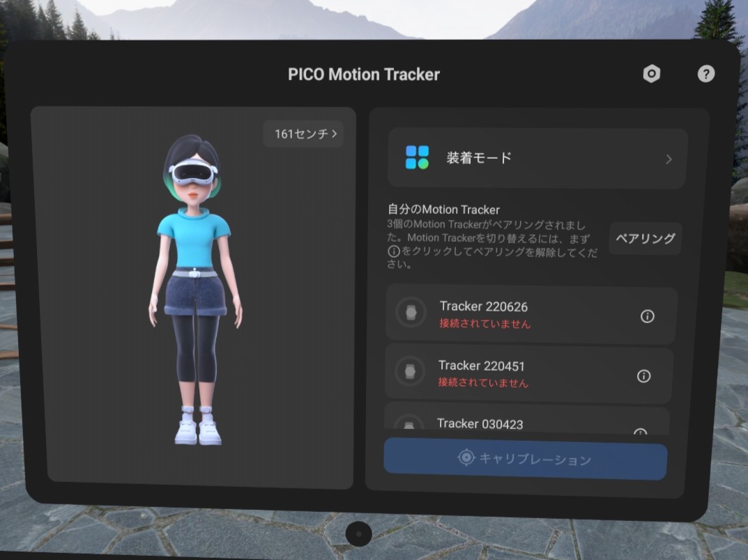Click the colorful 装着モード grid icon

coord(417,157)
